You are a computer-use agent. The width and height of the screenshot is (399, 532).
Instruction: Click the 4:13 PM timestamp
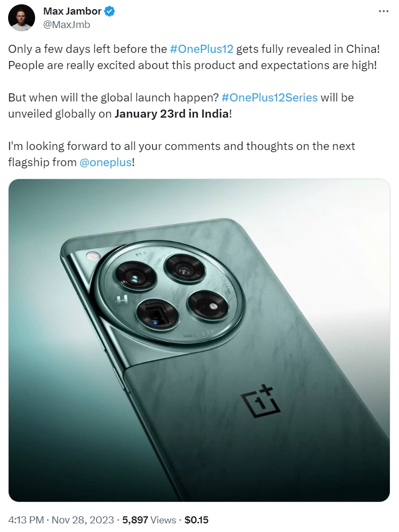coord(26,520)
